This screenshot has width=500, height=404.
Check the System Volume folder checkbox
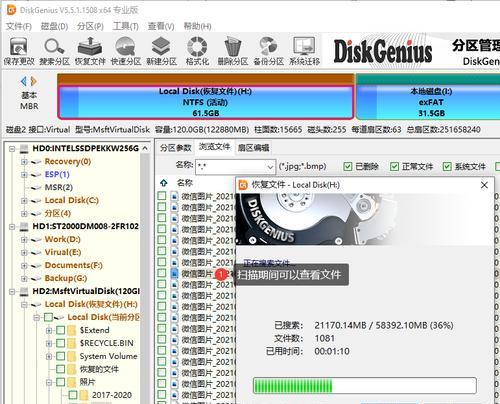[x=60, y=356]
